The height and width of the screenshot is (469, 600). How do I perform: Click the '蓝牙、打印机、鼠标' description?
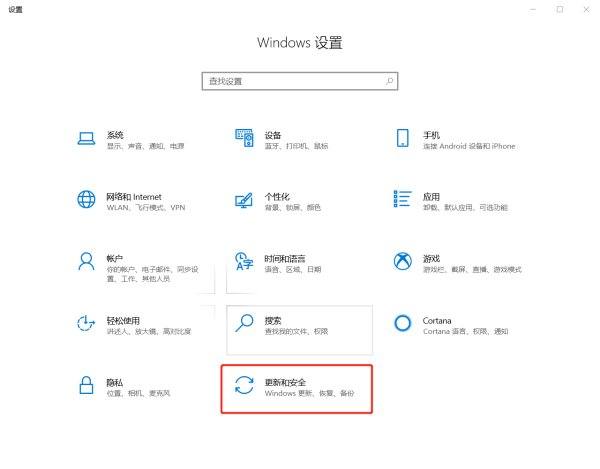[x=296, y=146]
